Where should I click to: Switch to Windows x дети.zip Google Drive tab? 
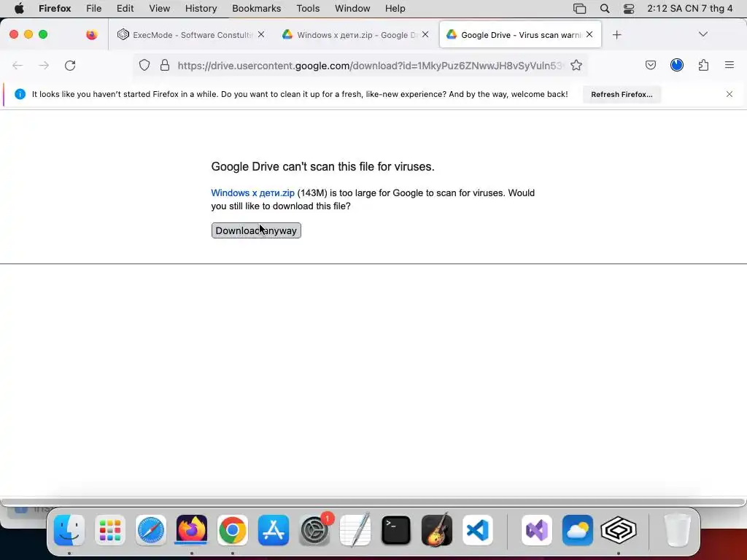(356, 35)
